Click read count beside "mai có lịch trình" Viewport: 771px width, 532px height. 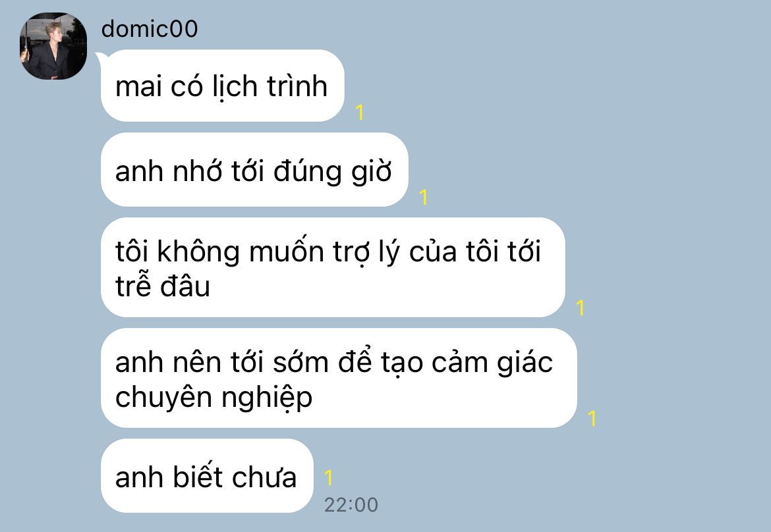point(360,113)
